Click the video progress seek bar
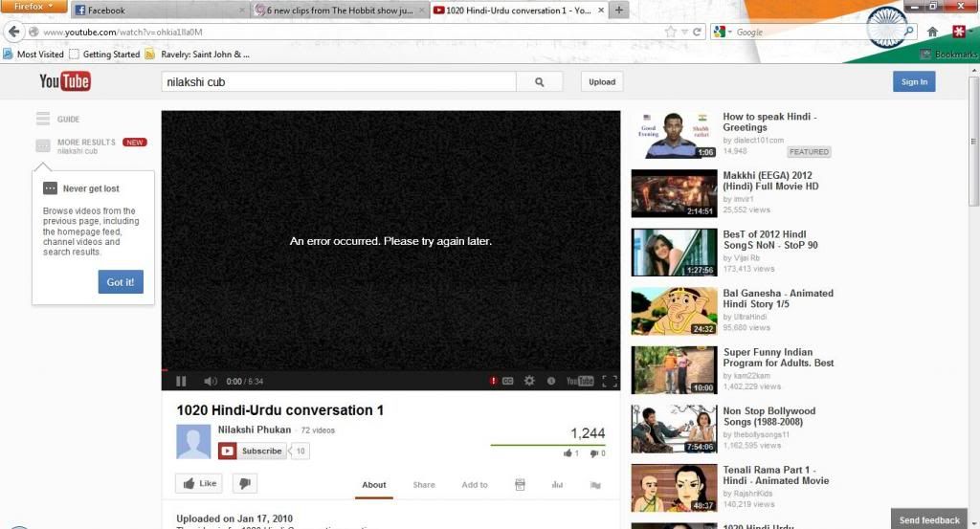The width and height of the screenshot is (980, 529). (390, 370)
